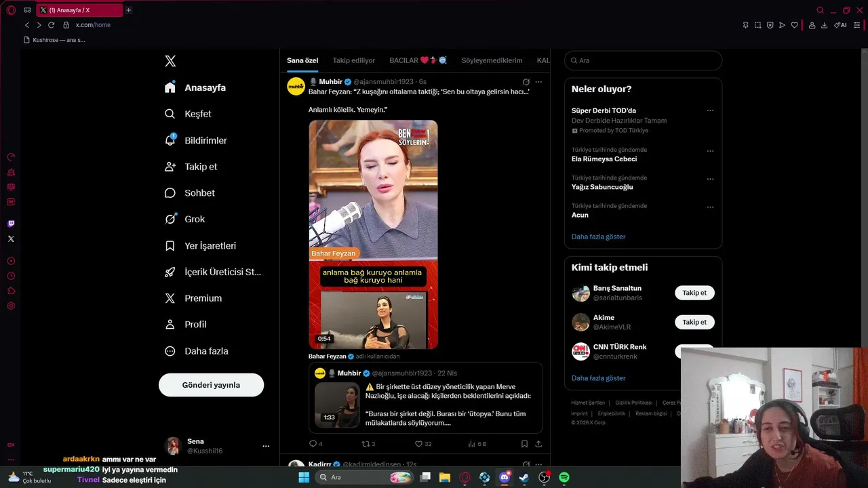This screenshot has width=868, height=488.
Task: Open Bahar Feyzan profile link below video
Action: pos(328,357)
